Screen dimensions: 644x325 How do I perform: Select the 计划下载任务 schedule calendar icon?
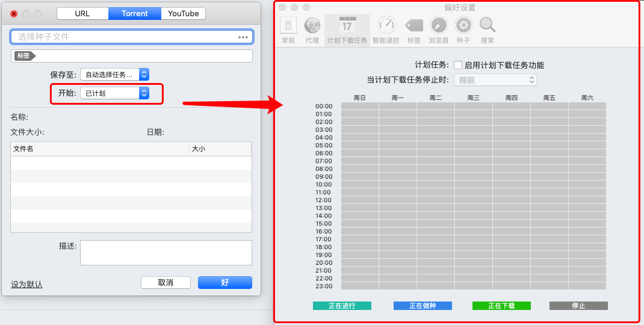(347, 26)
